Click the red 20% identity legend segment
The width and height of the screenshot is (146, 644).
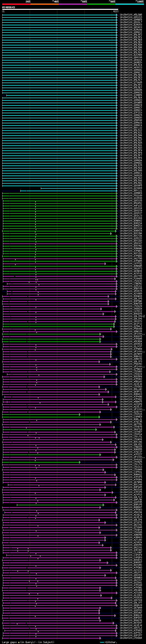point(16,4)
